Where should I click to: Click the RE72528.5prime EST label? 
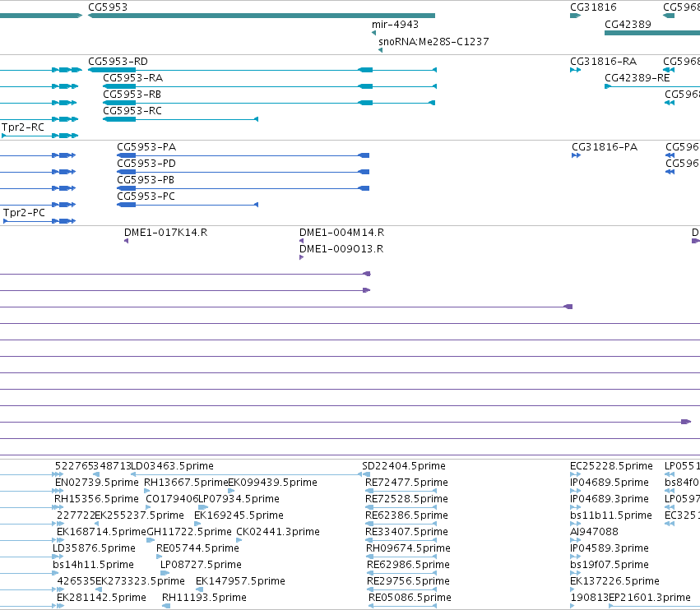[x=406, y=499]
